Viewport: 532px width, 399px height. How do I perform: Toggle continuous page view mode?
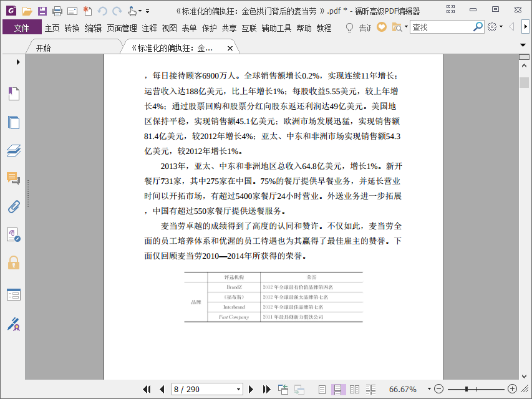pos(338,389)
